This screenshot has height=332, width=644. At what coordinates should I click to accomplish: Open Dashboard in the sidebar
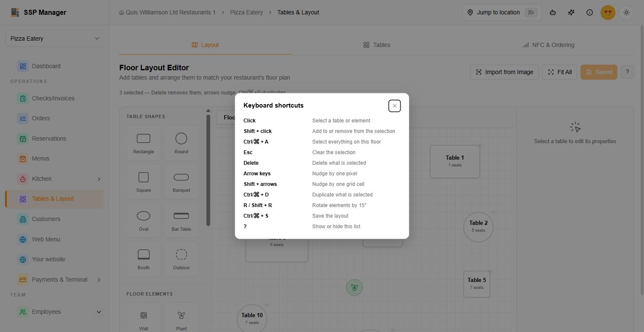[x=55, y=66]
